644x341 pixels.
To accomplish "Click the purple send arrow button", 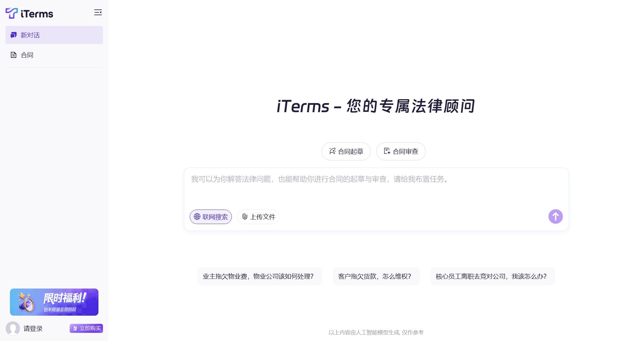I will [555, 216].
